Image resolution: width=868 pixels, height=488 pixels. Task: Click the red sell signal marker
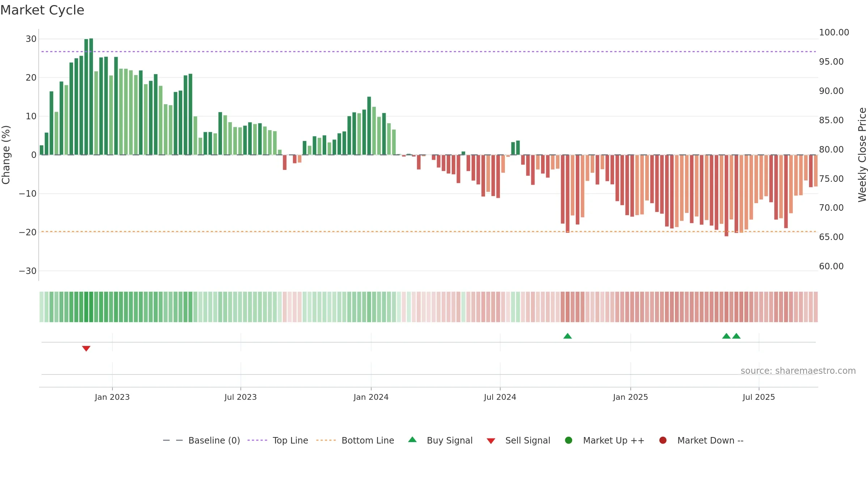[86, 348]
